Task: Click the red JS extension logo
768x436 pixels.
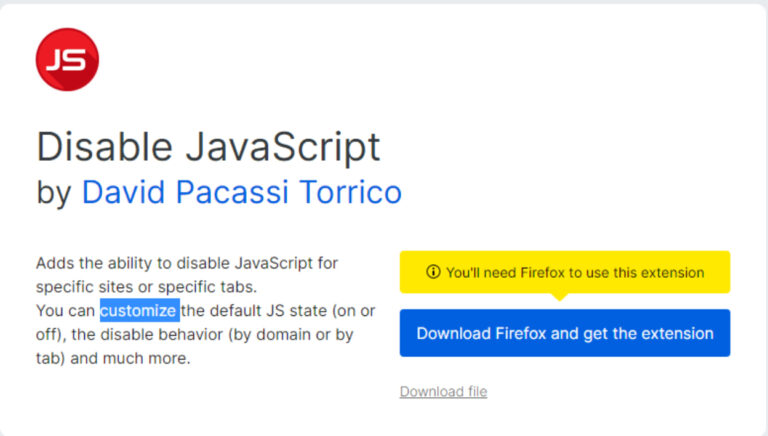Action: coord(67,59)
